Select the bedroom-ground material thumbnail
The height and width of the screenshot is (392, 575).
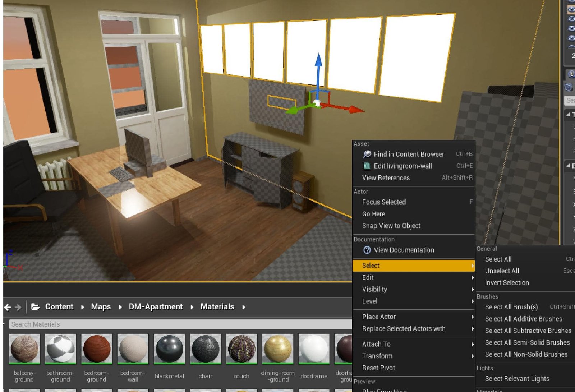click(x=96, y=349)
